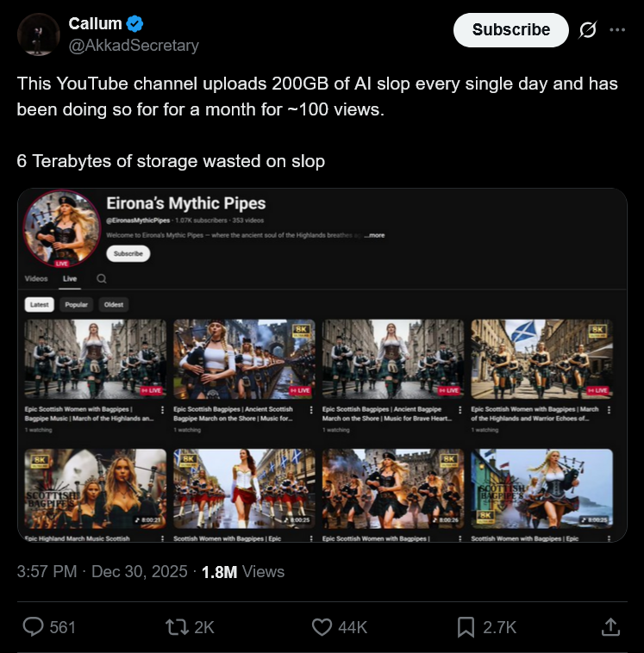Open the three-dot more options menu
This screenshot has width=644, height=653.
pos(617,29)
